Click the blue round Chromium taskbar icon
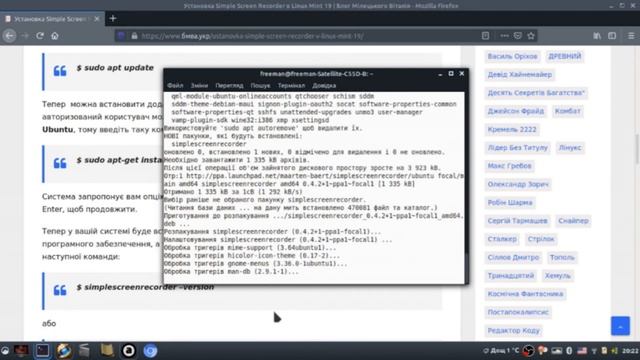Image resolution: width=640 pixels, height=360 pixels. [150, 351]
